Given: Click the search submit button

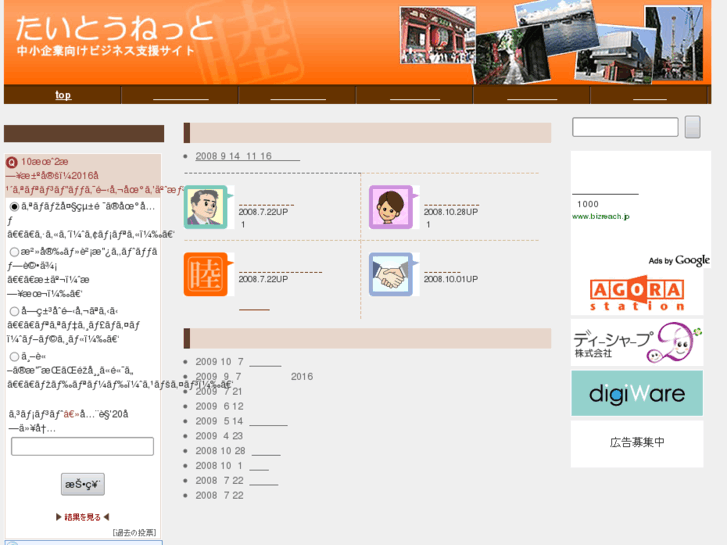Looking at the screenshot, I should [x=692, y=127].
